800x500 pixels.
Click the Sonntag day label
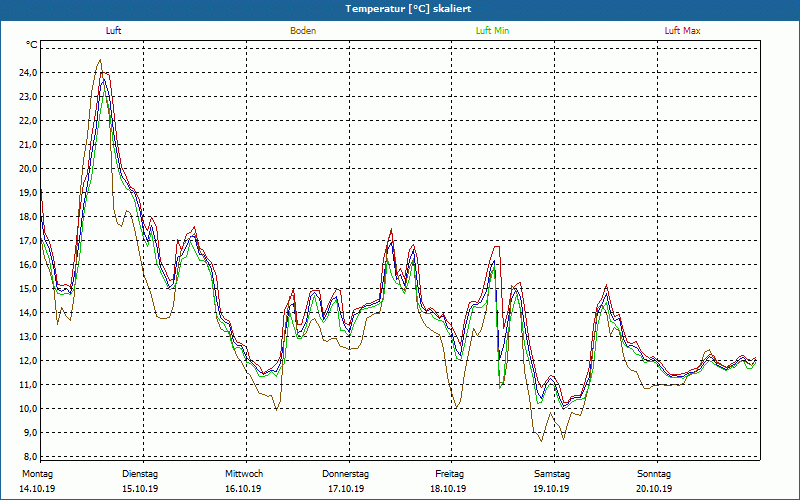click(654, 474)
